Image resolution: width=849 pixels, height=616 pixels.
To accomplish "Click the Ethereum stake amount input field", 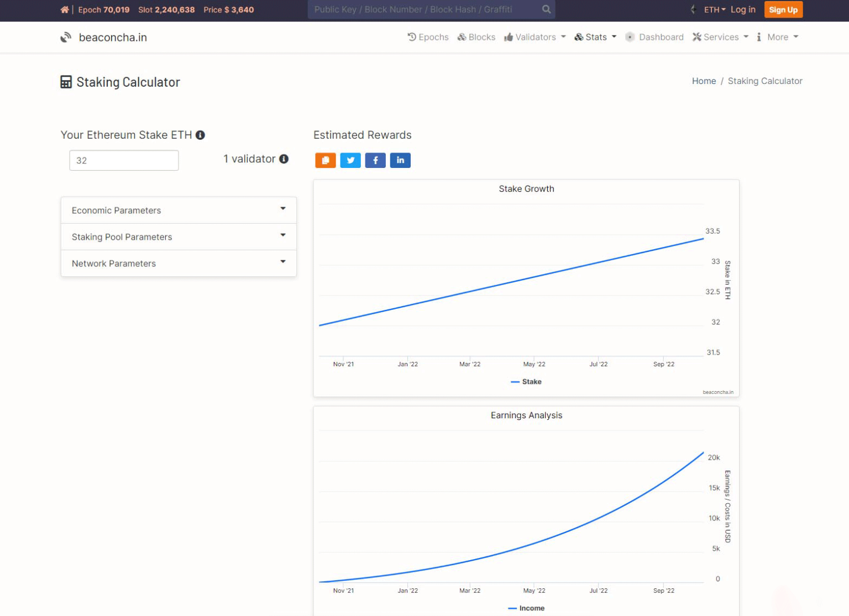I will [x=124, y=160].
